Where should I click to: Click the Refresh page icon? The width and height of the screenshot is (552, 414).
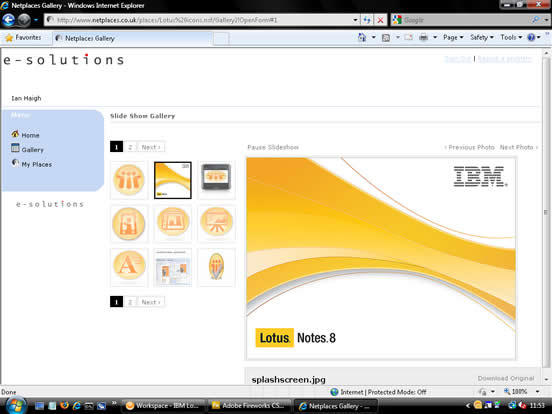click(367, 20)
